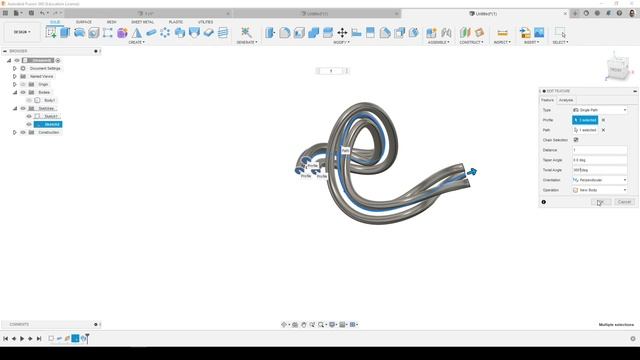Expand the Construction folder node
640x360 pixels.
(x=15, y=132)
